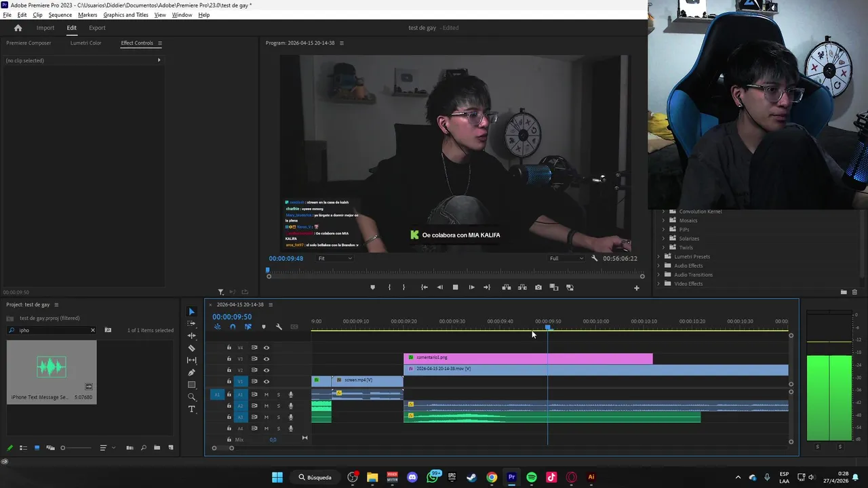The height and width of the screenshot is (488, 868).
Task: Open the Program monitor button editor plus
Action: click(636, 288)
